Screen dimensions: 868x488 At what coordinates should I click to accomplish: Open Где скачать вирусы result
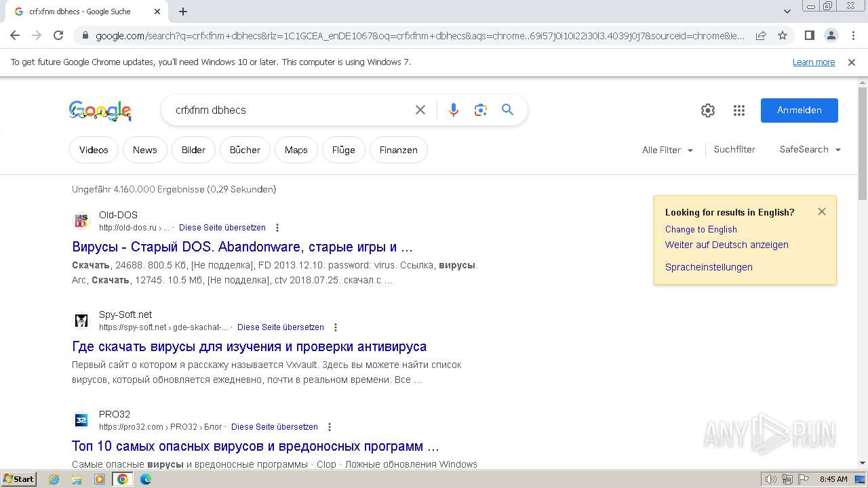tap(250, 346)
